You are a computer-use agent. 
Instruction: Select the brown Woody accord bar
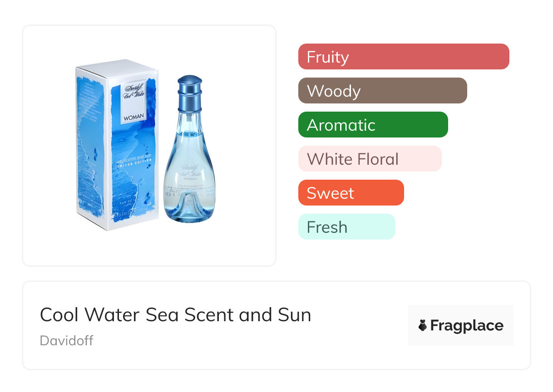[382, 91]
